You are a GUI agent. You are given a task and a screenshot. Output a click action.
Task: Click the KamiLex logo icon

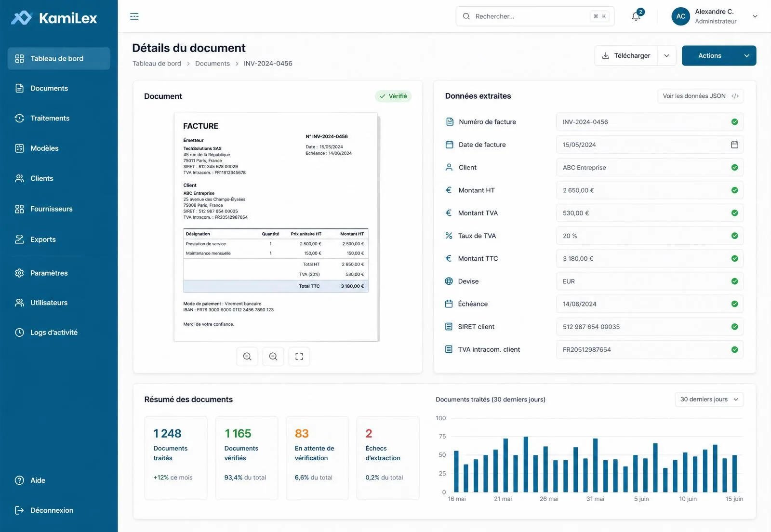click(x=21, y=18)
